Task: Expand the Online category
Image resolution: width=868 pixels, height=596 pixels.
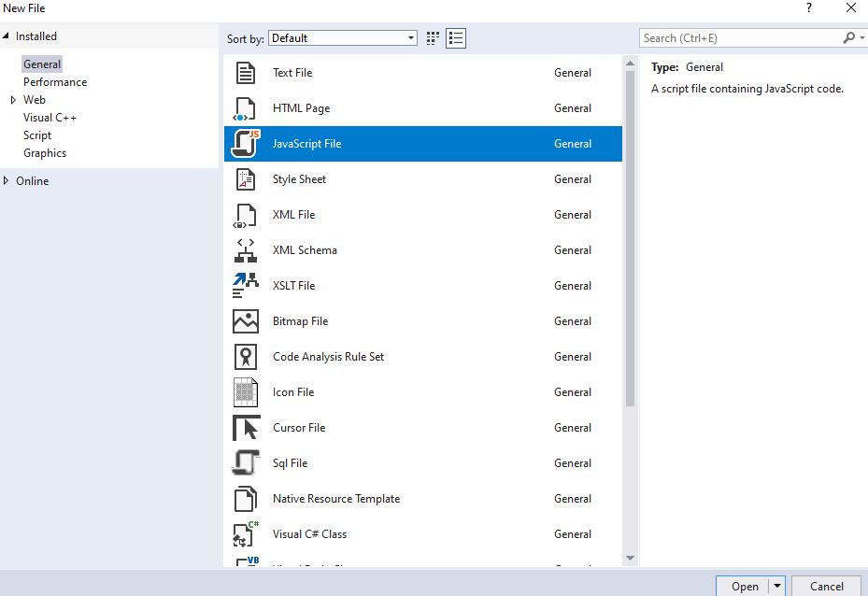Action: 7,181
